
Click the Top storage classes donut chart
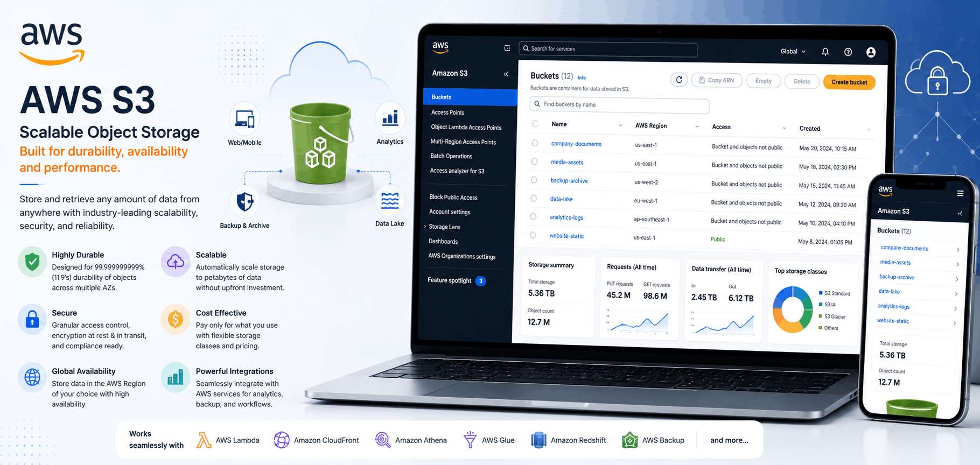(x=793, y=308)
